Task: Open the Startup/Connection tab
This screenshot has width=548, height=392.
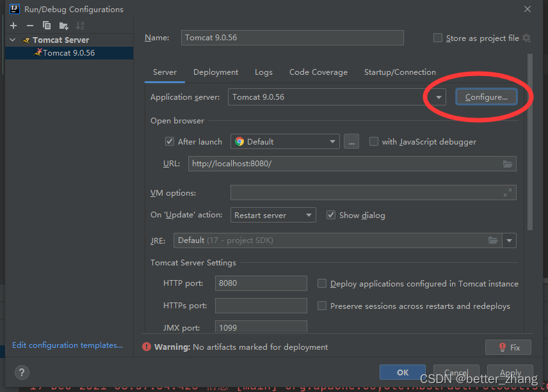Action: click(x=400, y=72)
